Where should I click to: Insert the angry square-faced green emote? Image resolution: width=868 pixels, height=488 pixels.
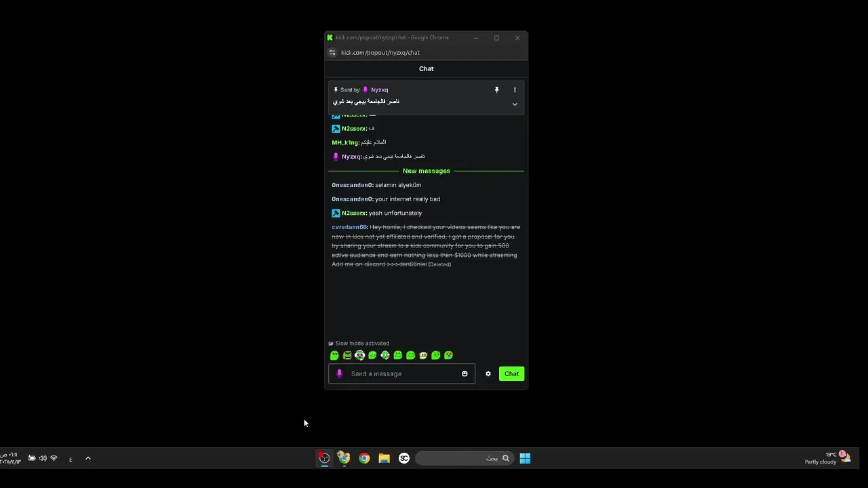[347, 355]
